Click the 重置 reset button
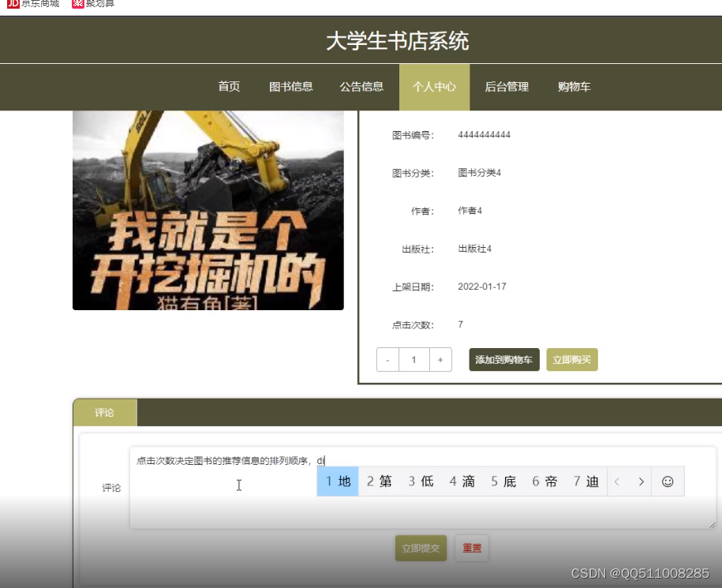Screen dimensions: 722x588 [x=472, y=548]
